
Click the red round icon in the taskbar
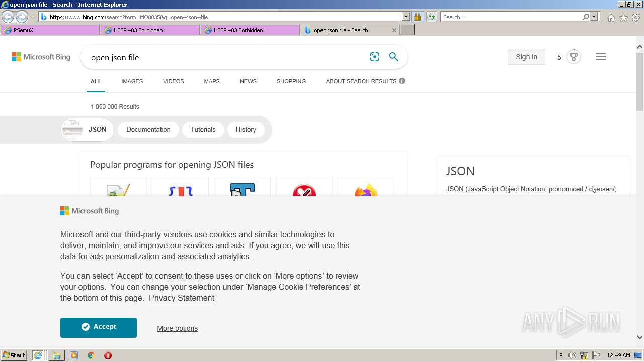108,355
